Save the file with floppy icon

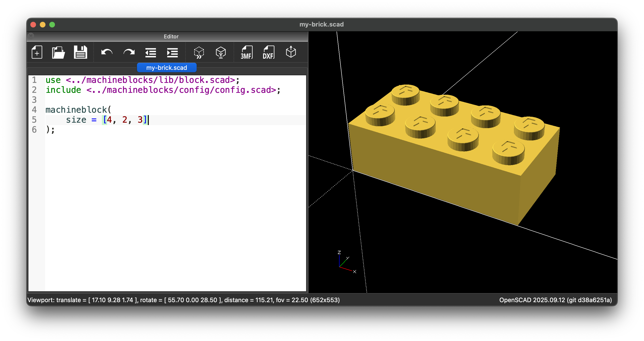81,53
